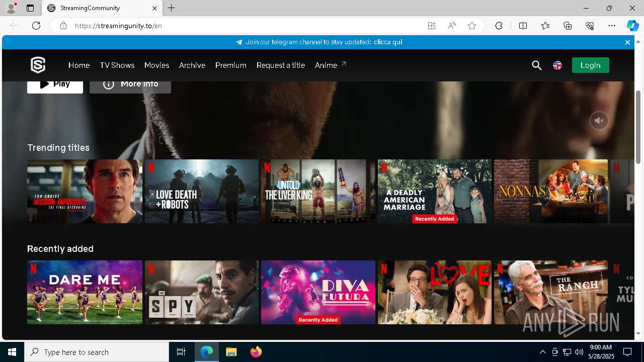Follow the 'clicca qui' telegram link
Viewport: 644px width, 362px height.
[388, 42]
